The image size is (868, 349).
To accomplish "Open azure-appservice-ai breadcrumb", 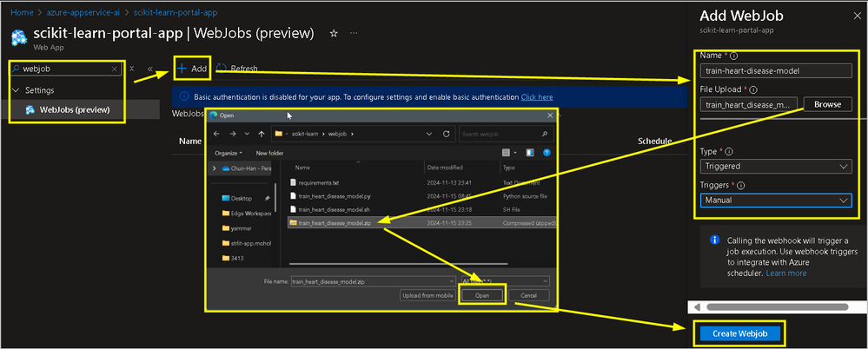I will 83,11.
